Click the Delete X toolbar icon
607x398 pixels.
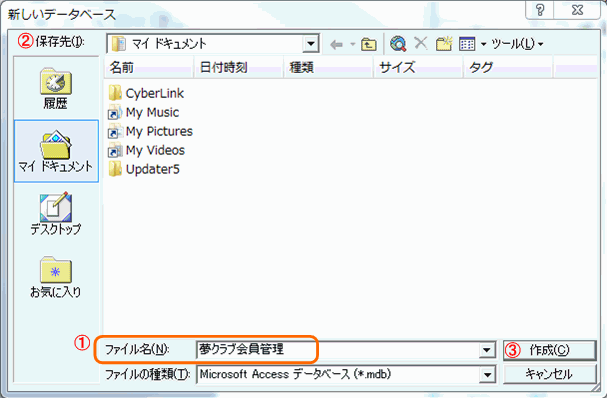[x=421, y=43]
